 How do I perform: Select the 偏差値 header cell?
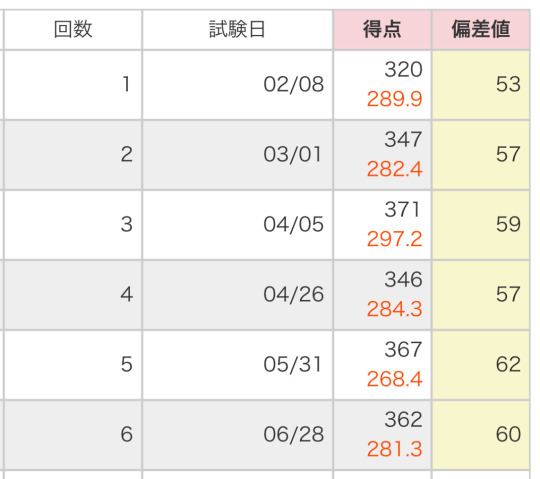(x=481, y=30)
